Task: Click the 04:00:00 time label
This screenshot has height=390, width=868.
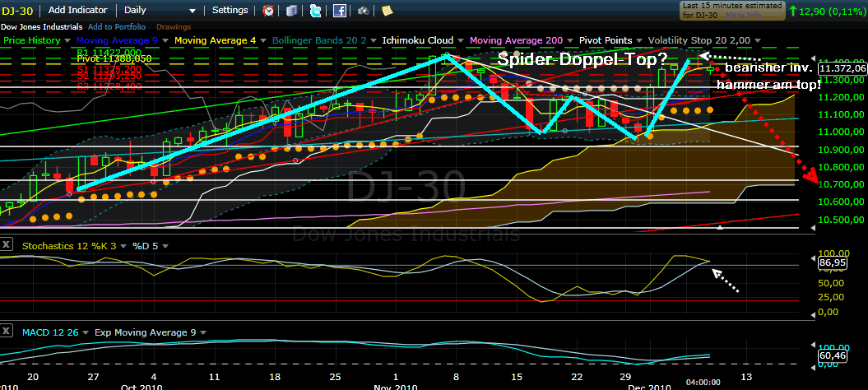Action: [703, 383]
